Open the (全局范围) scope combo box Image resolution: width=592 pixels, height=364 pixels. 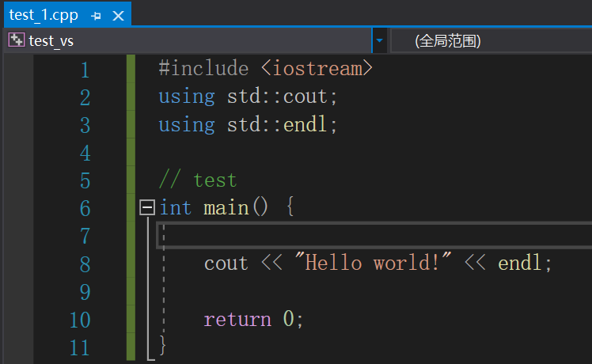(491, 41)
